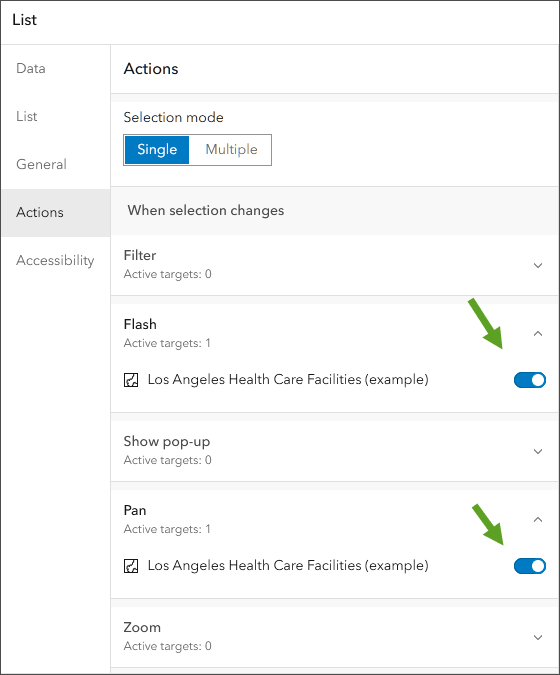560x675 pixels.
Task: Disable Pan target Los Angeles Health Care Facilities
Action: pos(529,566)
